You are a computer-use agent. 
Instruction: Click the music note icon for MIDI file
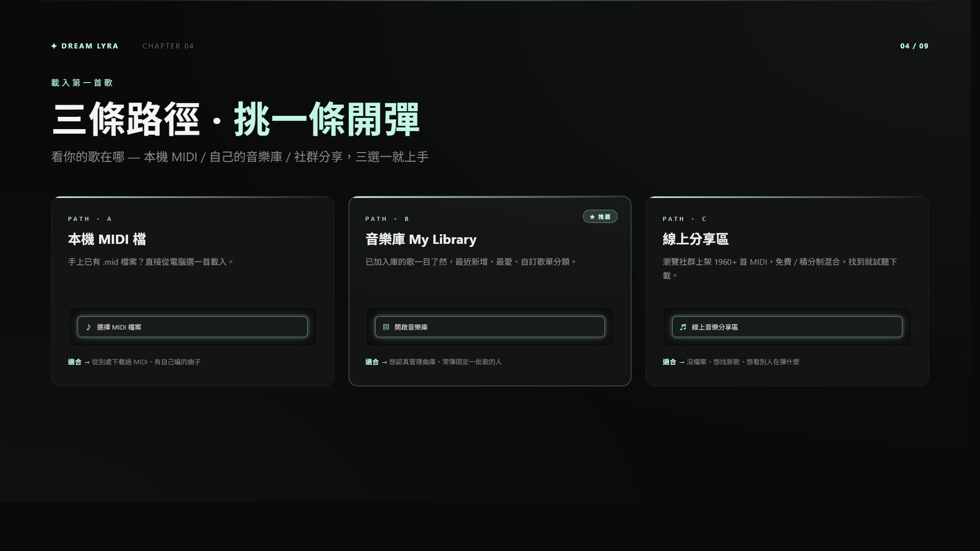88,327
